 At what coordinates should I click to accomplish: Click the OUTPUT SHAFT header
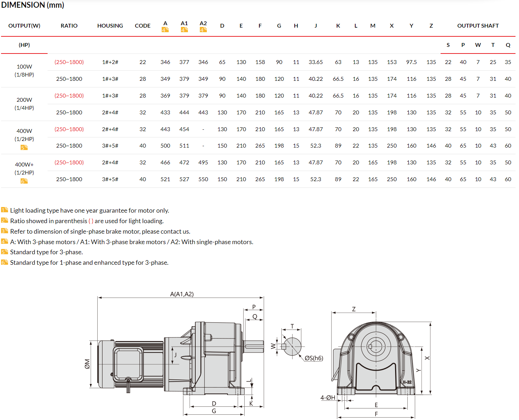click(478, 26)
